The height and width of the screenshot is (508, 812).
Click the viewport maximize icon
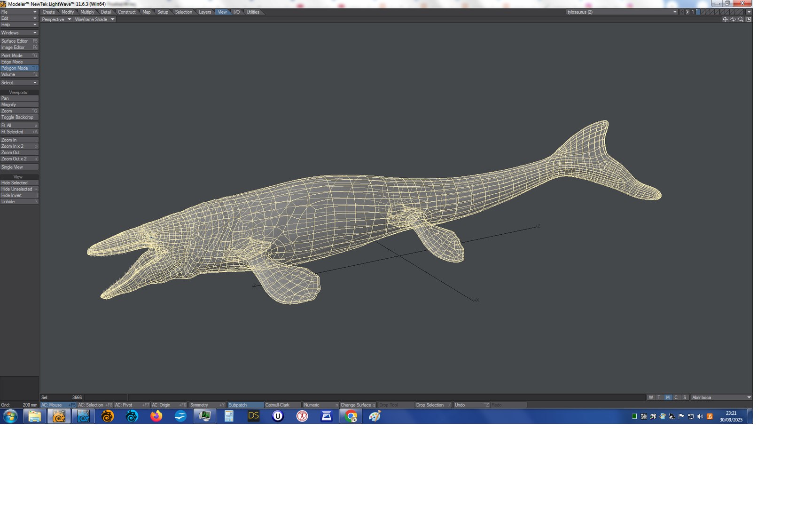click(x=749, y=19)
